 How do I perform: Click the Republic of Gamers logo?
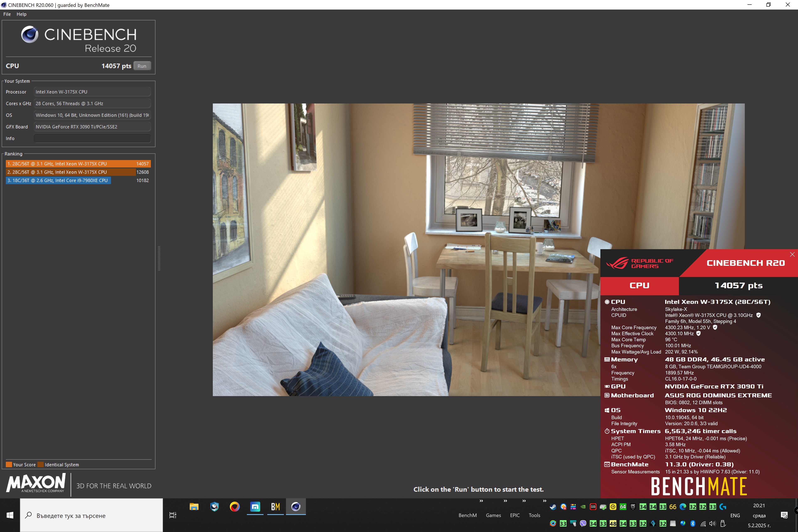point(640,263)
